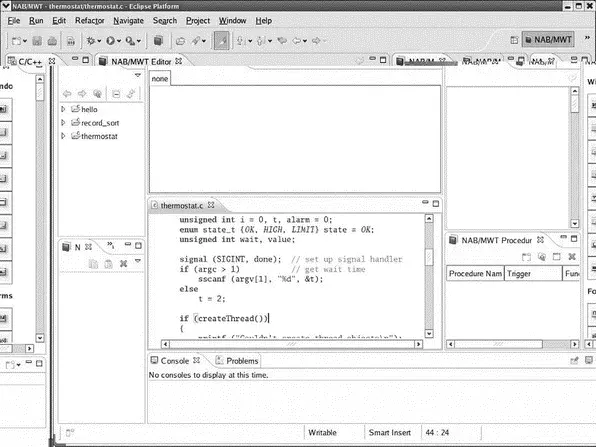Click the Open Type folder icon in toolbar
Screen dimensions: 596x447
click(x=180, y=41)
